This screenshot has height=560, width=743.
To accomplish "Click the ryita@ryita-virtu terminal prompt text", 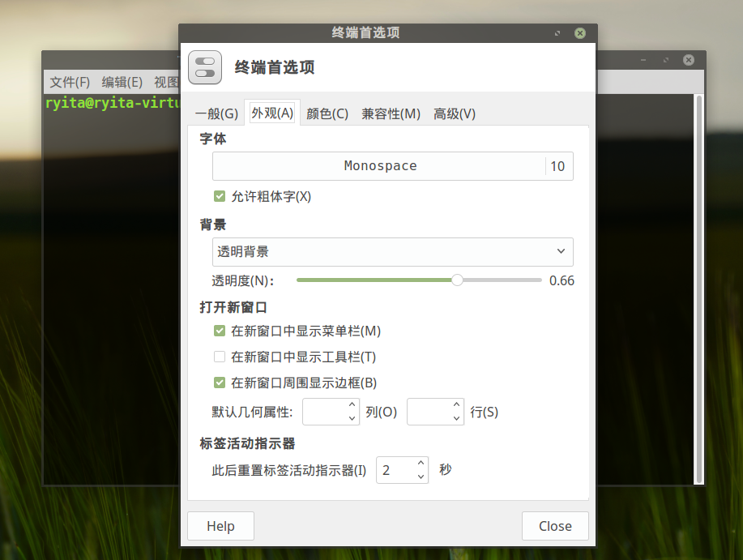I will pyautogui.click(x=112, y=103).
